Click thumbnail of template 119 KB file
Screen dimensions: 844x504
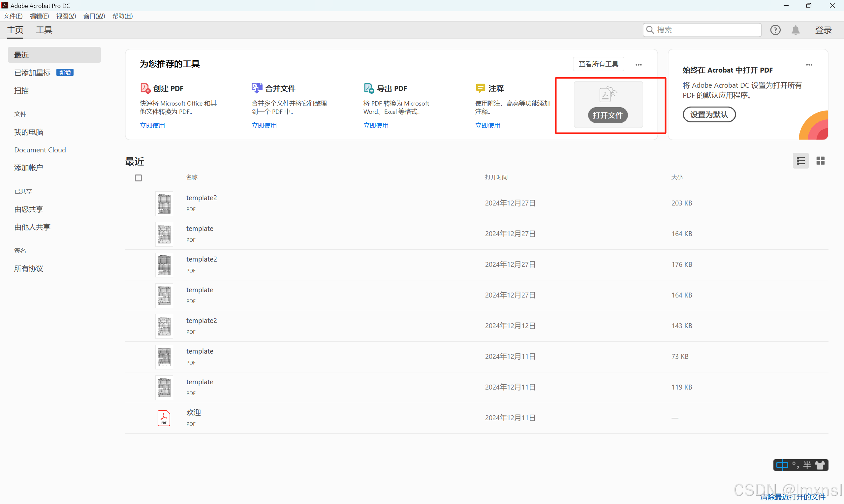pos(164,388)
